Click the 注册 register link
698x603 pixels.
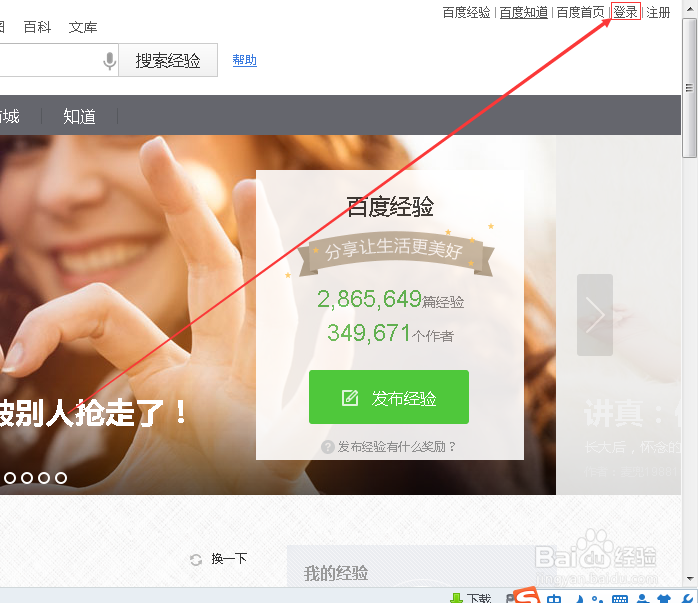pyautogui.click(x=658, y=12)
